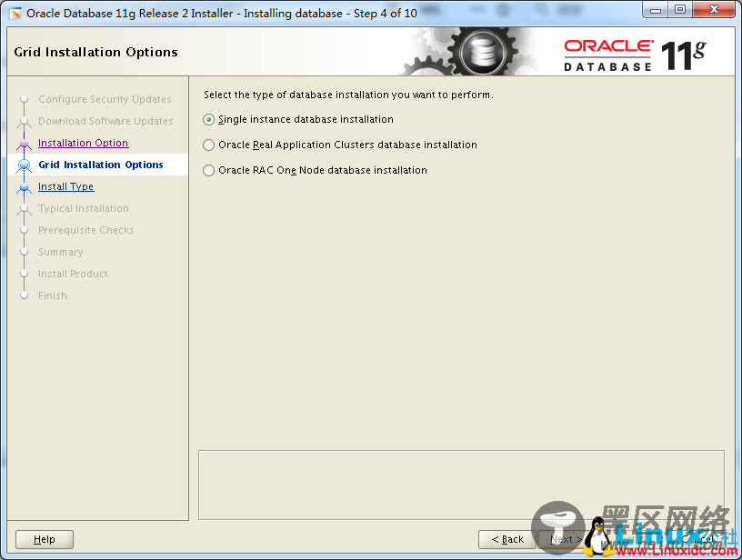Viewport: 742px width, 560px height.
Task: Minimize the Oracle installer window
Action: [x=656, y=10]
